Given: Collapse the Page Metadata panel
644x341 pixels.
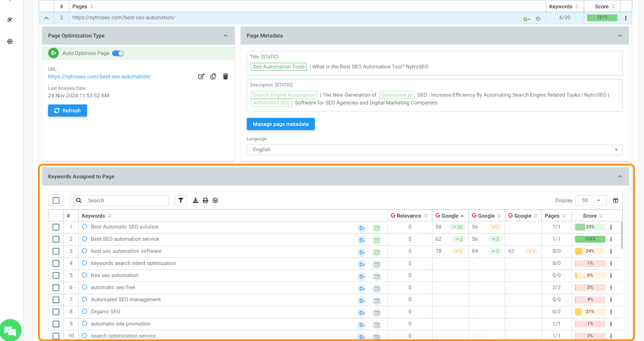Looking at the screenshot, I should click(619, 36).
